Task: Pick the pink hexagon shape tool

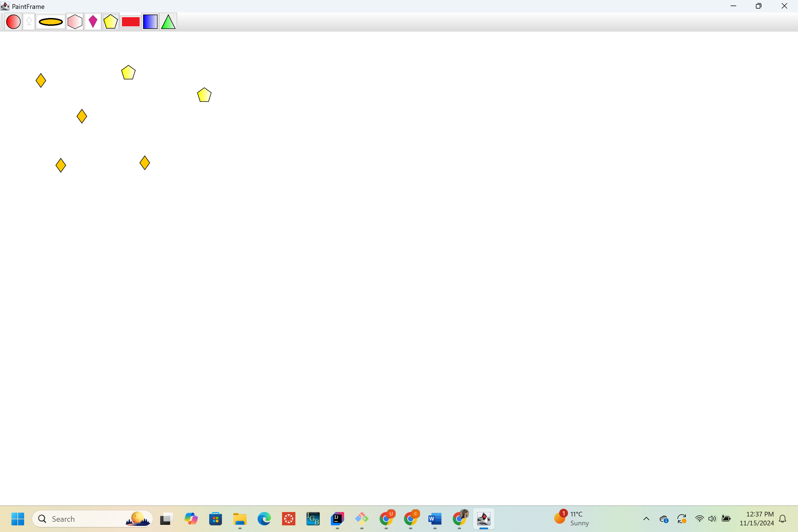Action: click(75, 22)
